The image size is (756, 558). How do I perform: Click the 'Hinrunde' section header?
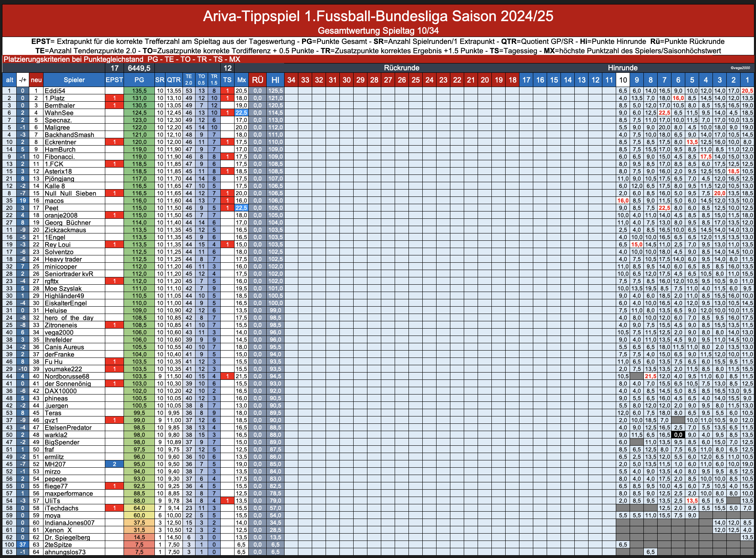click(623, 68)
